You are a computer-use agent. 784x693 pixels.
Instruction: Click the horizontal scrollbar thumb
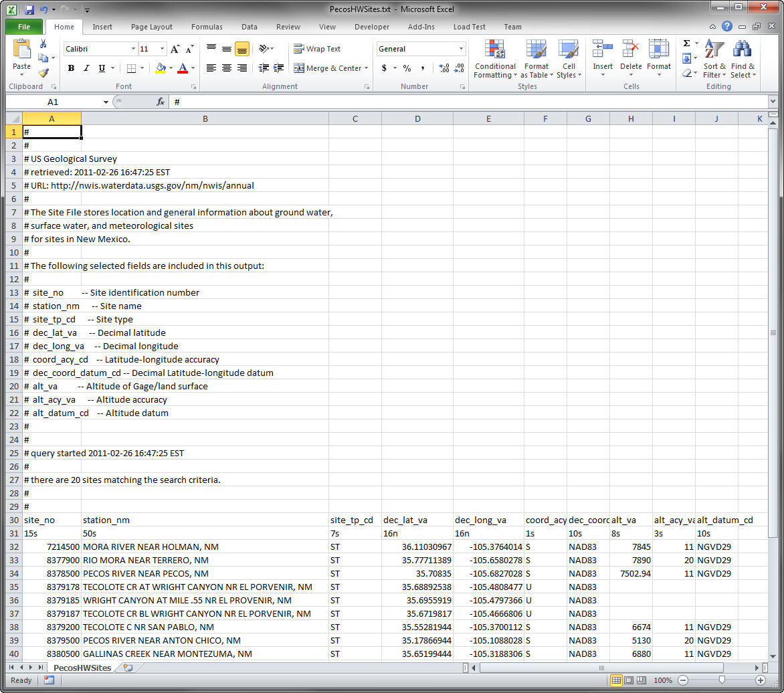(601, 668)
